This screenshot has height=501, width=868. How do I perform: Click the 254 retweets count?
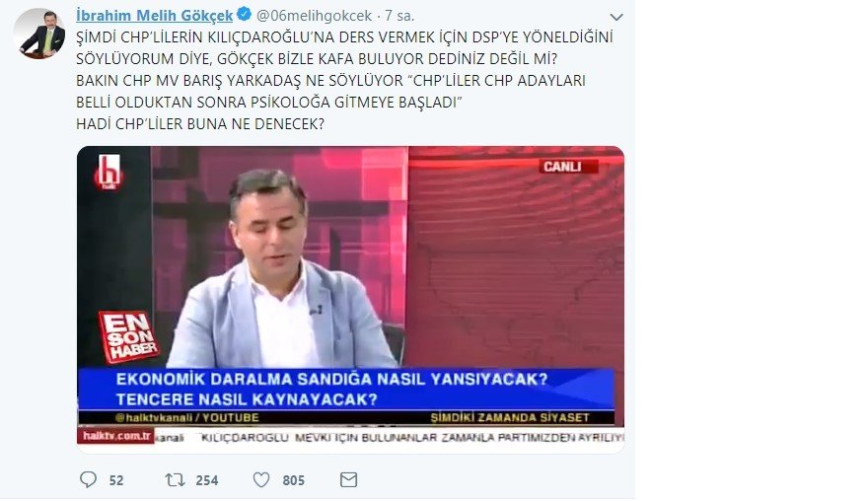[207, 480]
